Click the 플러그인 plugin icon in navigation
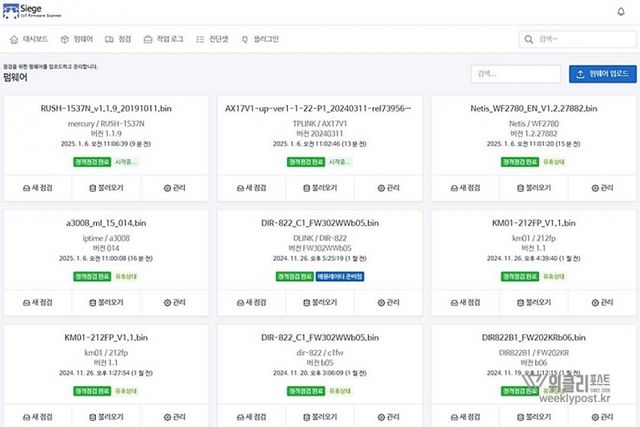The width and height of the screenshot is (640, 427). point(245,39)
